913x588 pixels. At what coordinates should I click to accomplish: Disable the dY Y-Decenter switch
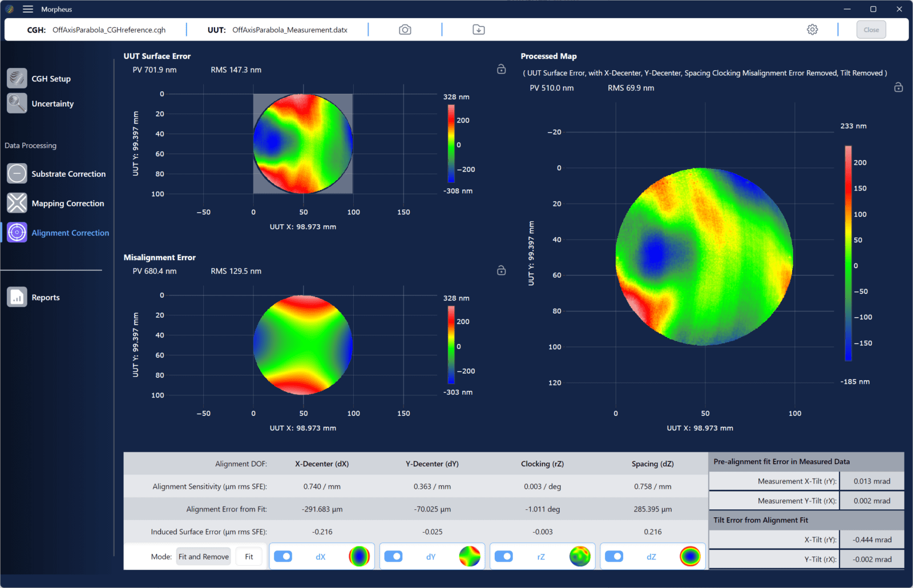[393, 557]
